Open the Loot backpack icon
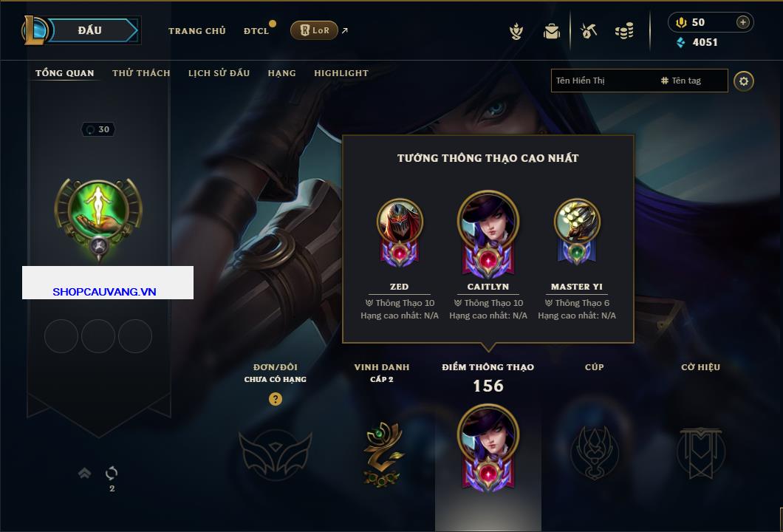The height and width of the screenshot is (532, 783). [551, 31]
